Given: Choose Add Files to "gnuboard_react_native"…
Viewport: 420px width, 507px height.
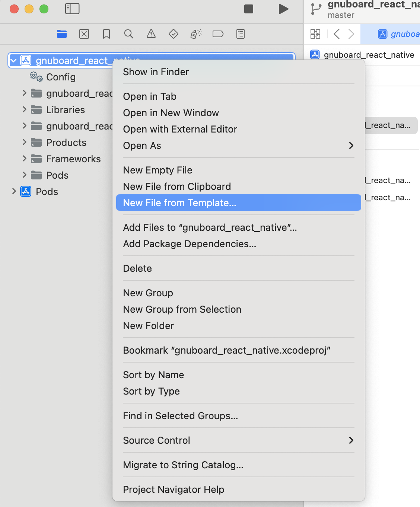Looking at the screenshot, I should point(239,227).
